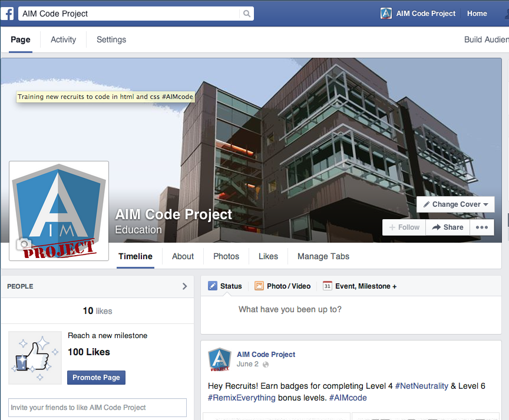This screenshot has width=509, height=420.
Task: Click the Photo / Video picture icon
Action: pyautogui.click(x=259, y=286)
